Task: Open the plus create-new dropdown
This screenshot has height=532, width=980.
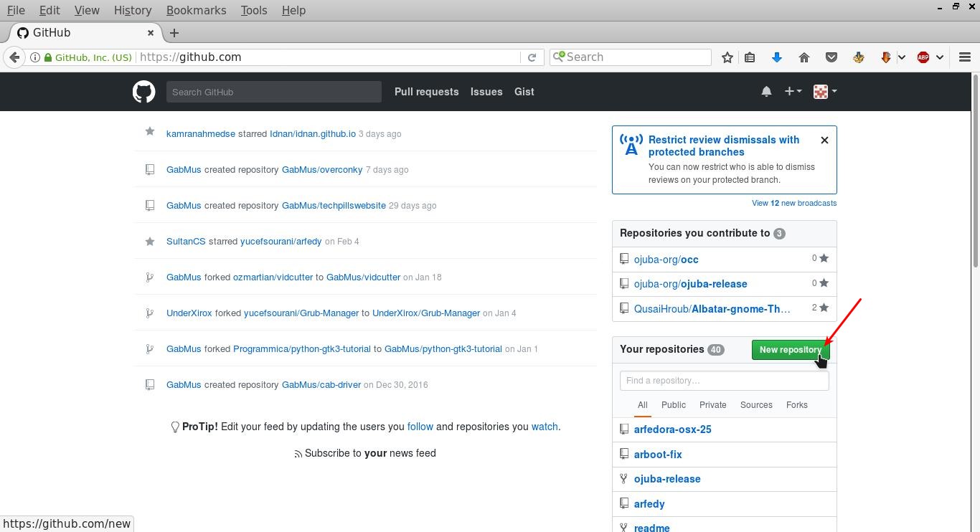Action: [793, 92]
